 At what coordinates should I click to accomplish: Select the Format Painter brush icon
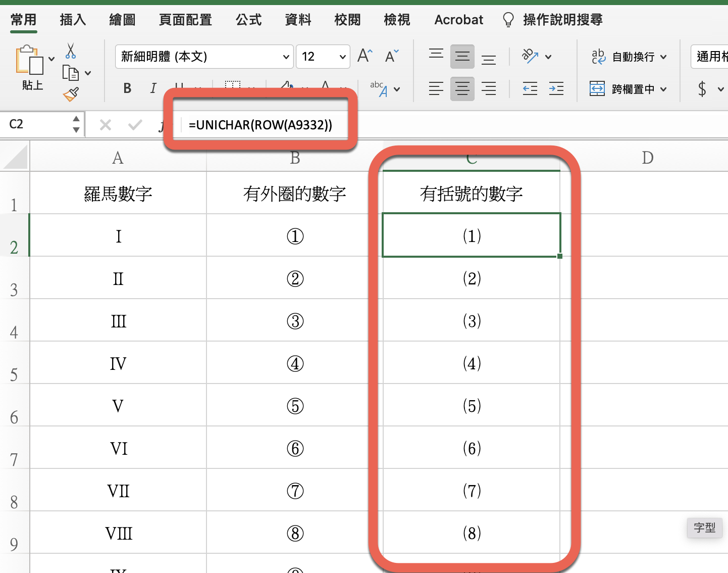[71, 94]
